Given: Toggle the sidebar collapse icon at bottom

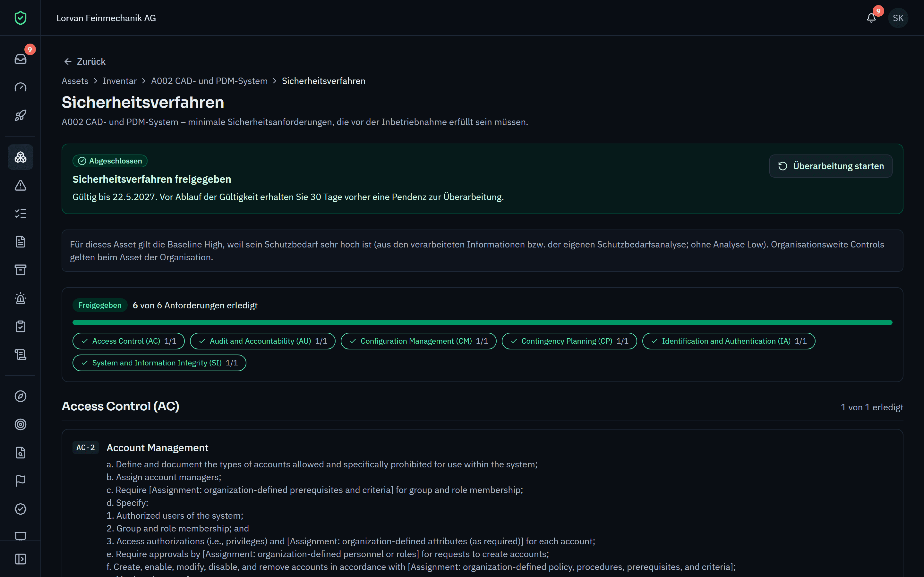Looking at the screenshot, I should [x=21, y=559].
